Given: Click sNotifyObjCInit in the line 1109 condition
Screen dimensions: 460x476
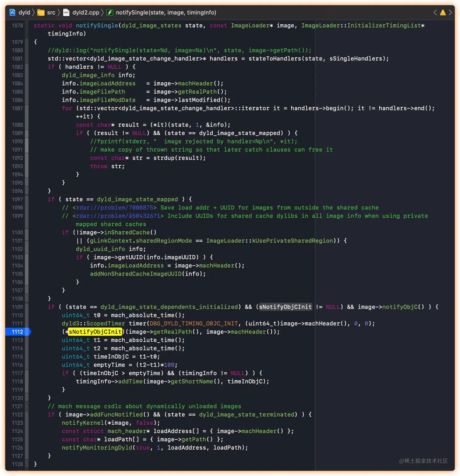Looking at the screenshot, I should pos(285,307).
